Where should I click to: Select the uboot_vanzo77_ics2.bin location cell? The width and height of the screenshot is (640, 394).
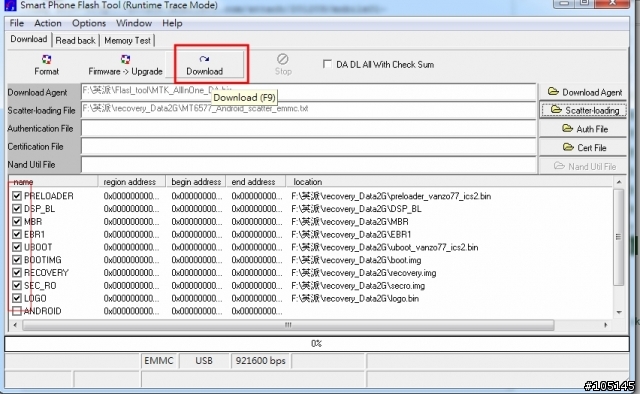point(384,247)
